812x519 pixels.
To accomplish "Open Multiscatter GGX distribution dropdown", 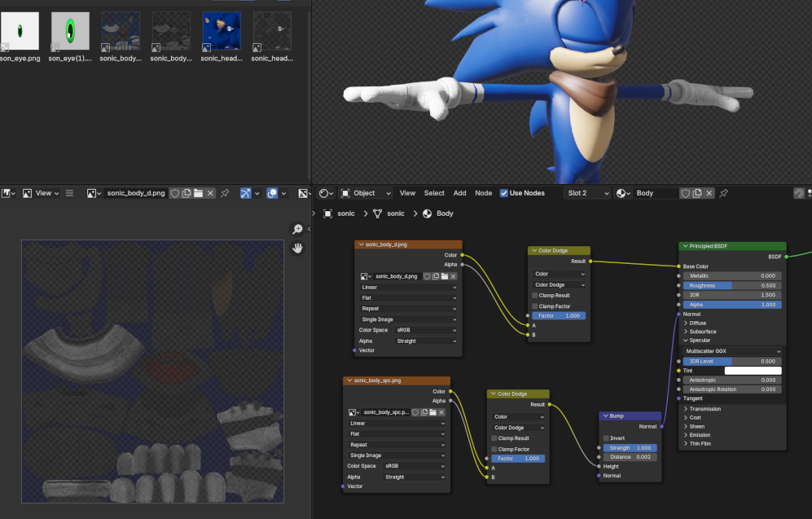I will pyautogui.click(x=732, y=351).
